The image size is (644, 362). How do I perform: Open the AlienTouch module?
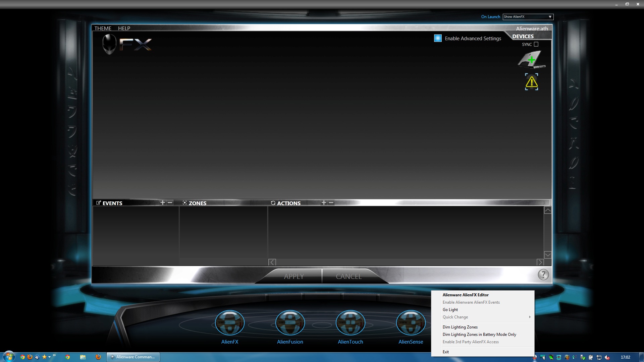351,323
